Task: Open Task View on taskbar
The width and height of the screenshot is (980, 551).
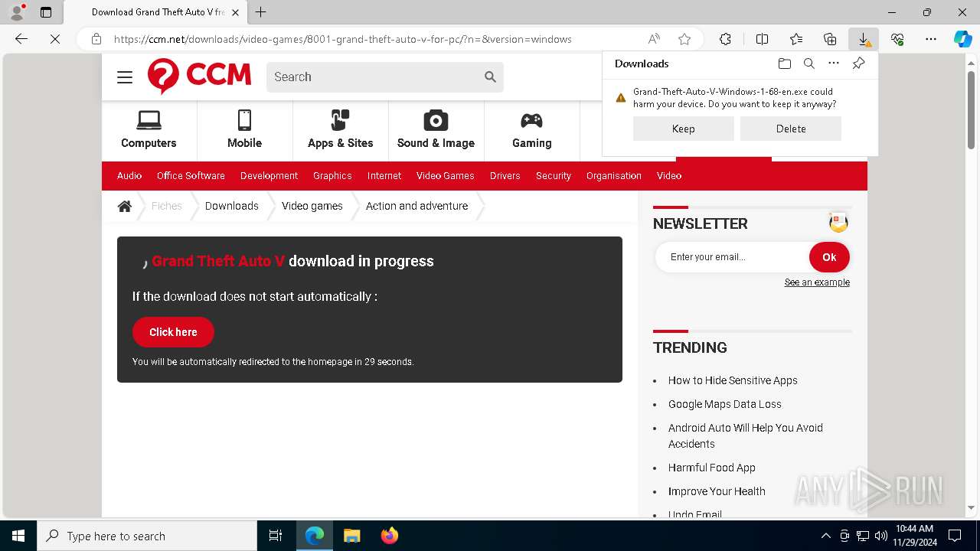Action: pos(276,536)
